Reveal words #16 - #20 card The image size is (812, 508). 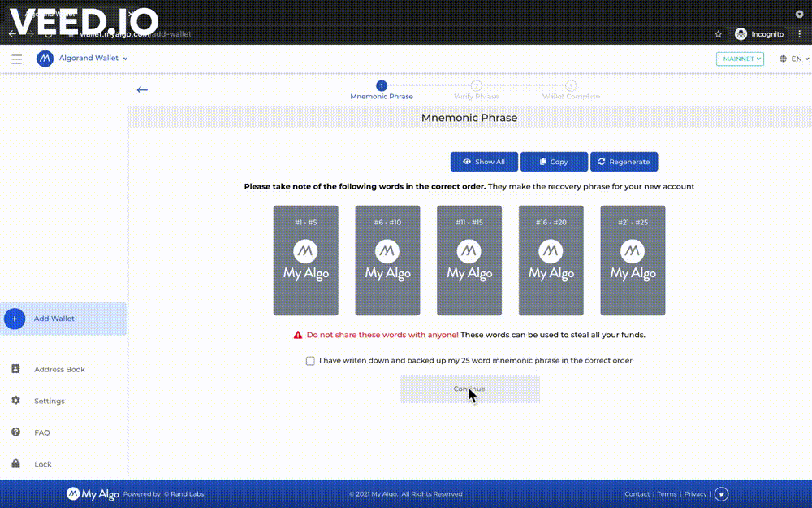551,260
